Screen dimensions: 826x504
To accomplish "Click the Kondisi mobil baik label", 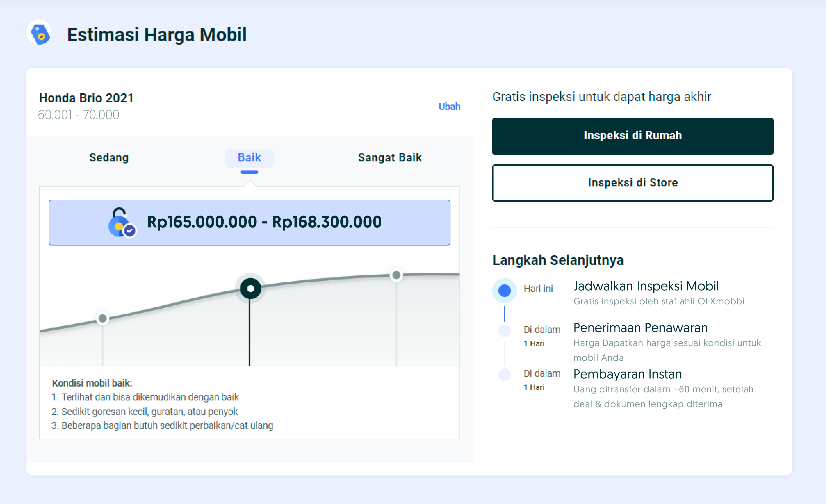I will click(x=92, y=383).
